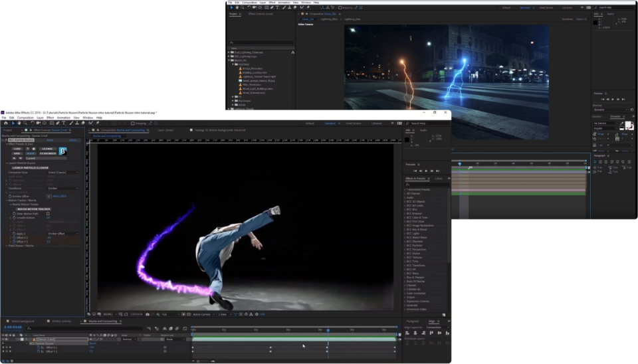Select the Home icon in the toolbar

[x=5, y=123]
